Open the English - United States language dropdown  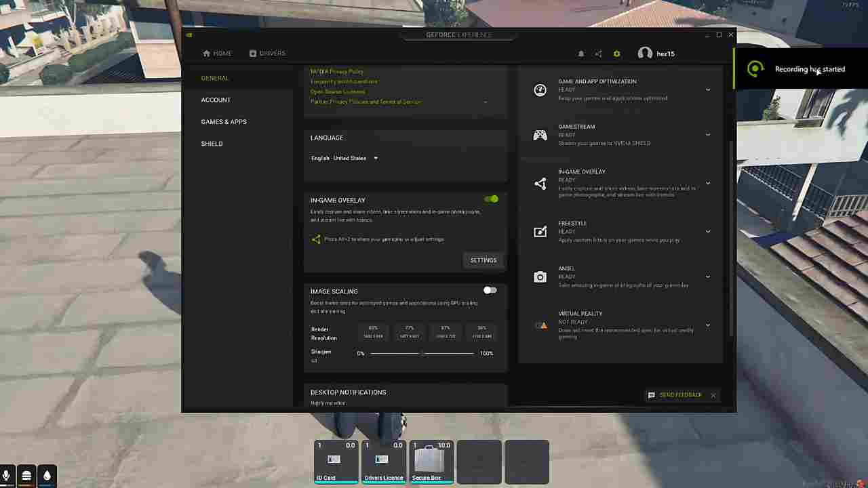pos(344,158)
